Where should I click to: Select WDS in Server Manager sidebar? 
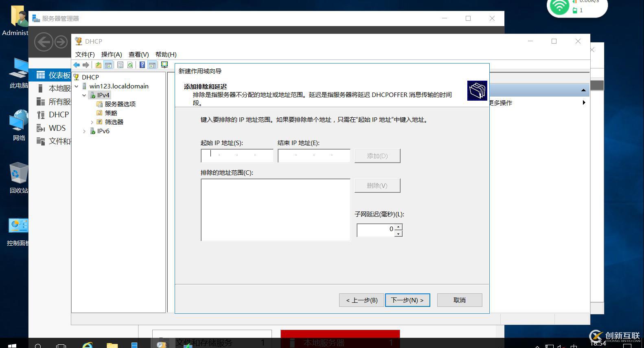(51, 128)
